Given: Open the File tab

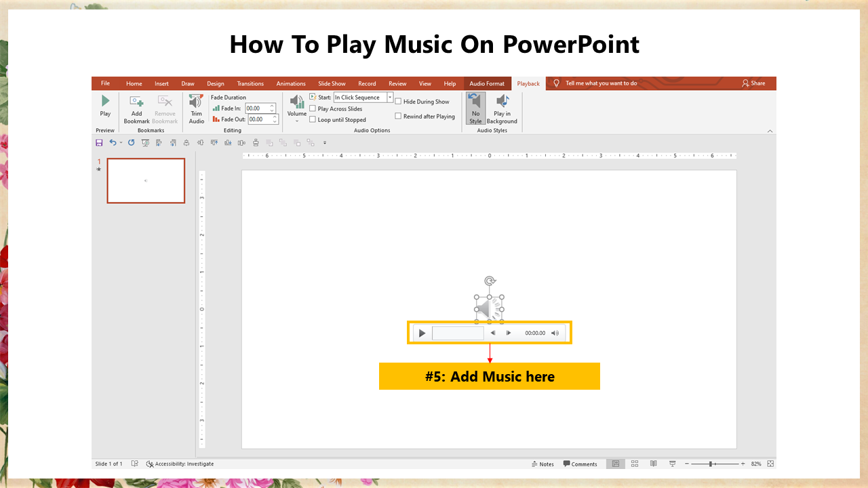Looking at the screenshot, I should tap(105, 83).
